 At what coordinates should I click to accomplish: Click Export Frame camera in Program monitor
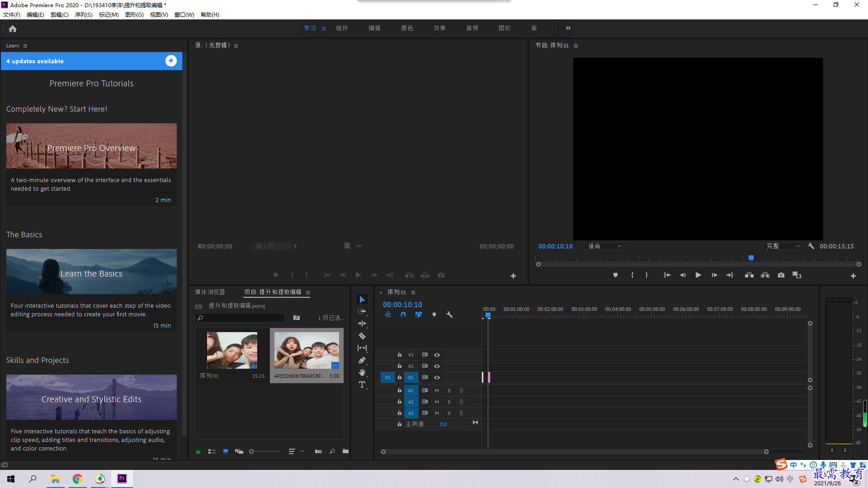click(781, 275)
